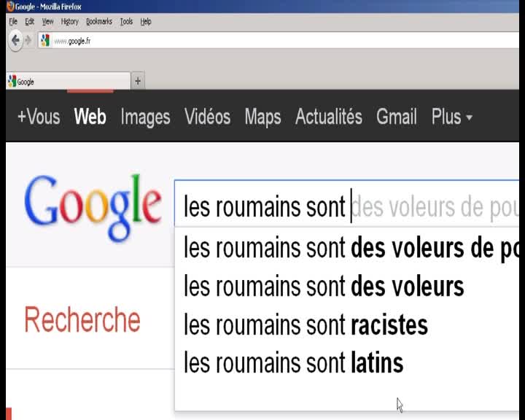Open the Bookmarks menu
The width and height of the screenshot is (525, 420).
[99, 22]
